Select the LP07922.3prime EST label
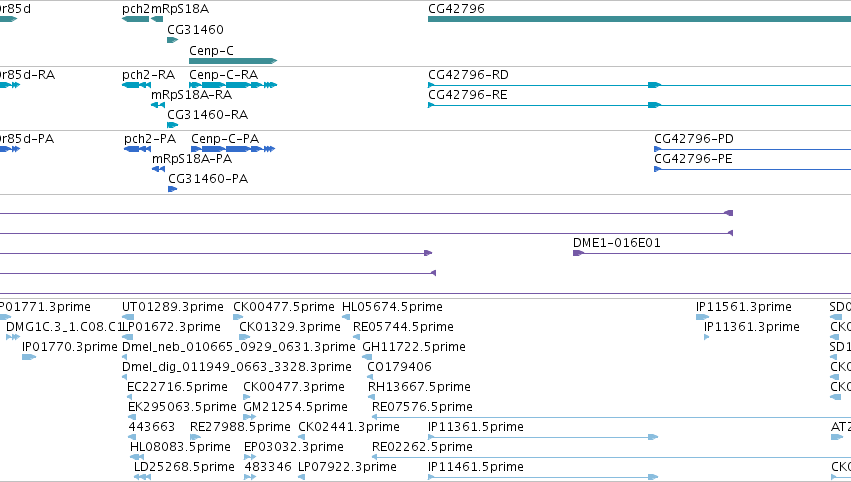Viewport: 851px width, 482px height. 347,467
